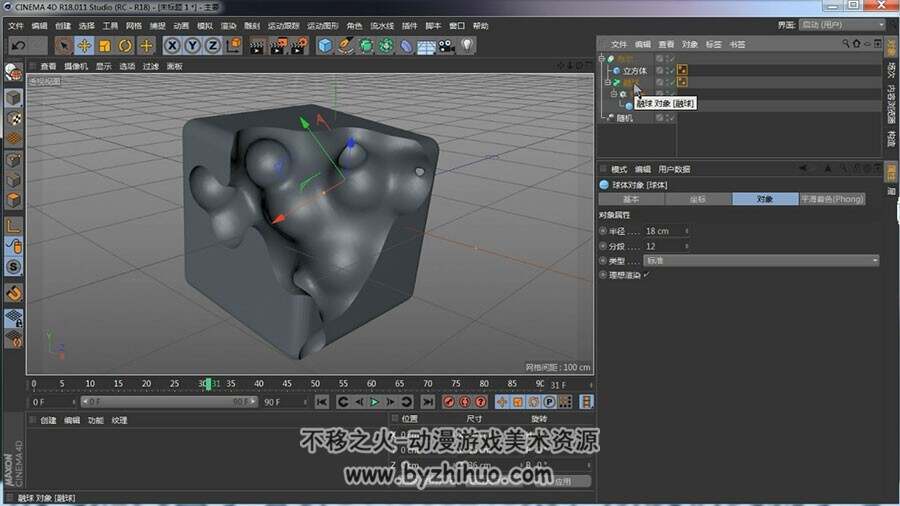Select 立方体 in object manager
This screenshot has width=900, height=506.
click(x=635, y=71)
